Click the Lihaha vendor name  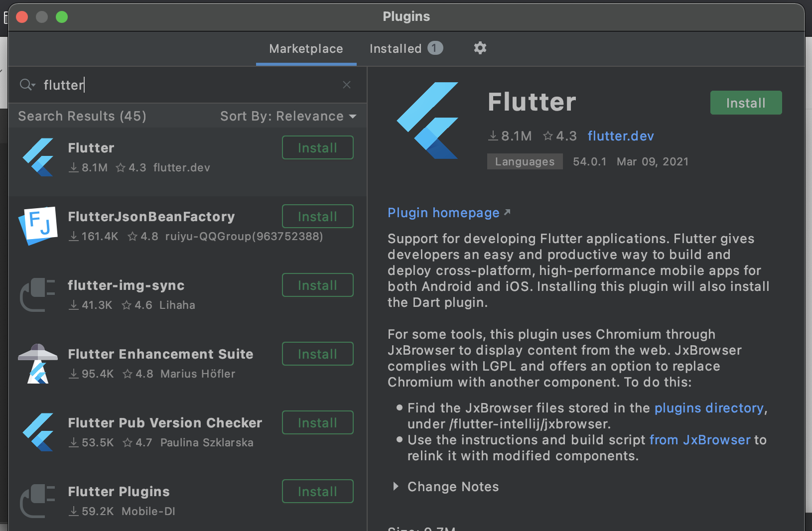tap(177, 305)
